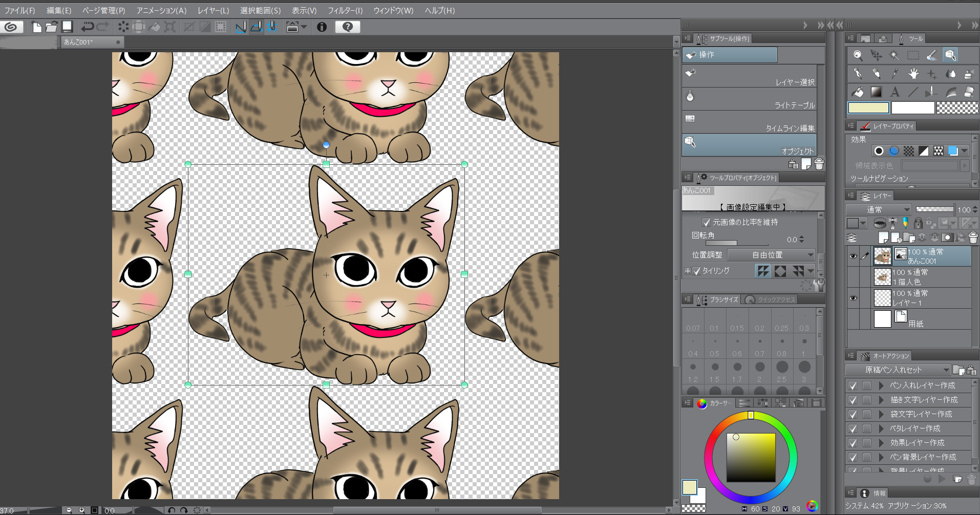Uncheck 元画像の比率を維持 checkbox
Screen dimensions: 980x515
click(x=706, y=222)
